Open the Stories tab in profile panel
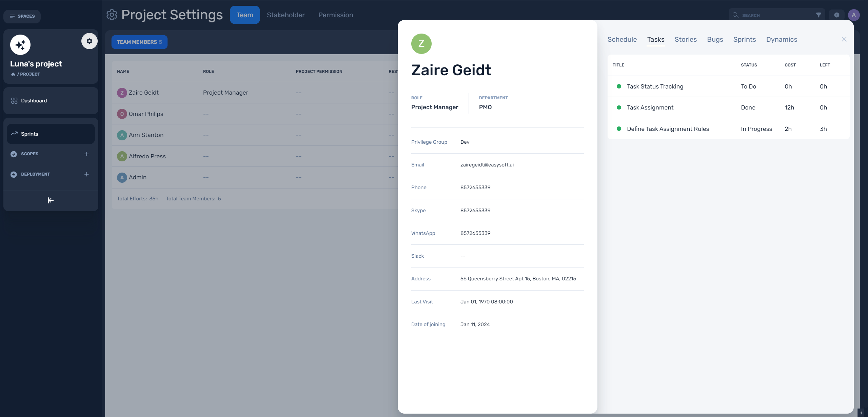868x417 pixels. [686, 39]
